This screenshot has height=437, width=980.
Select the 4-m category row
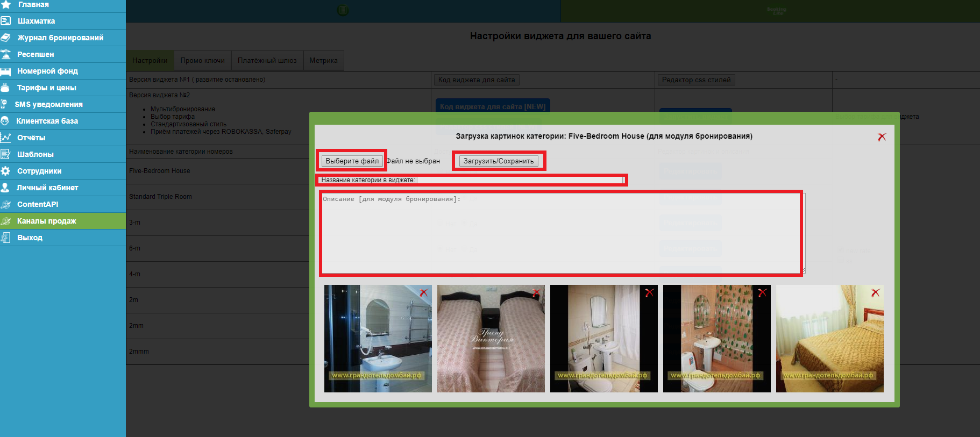coord(218,274)
